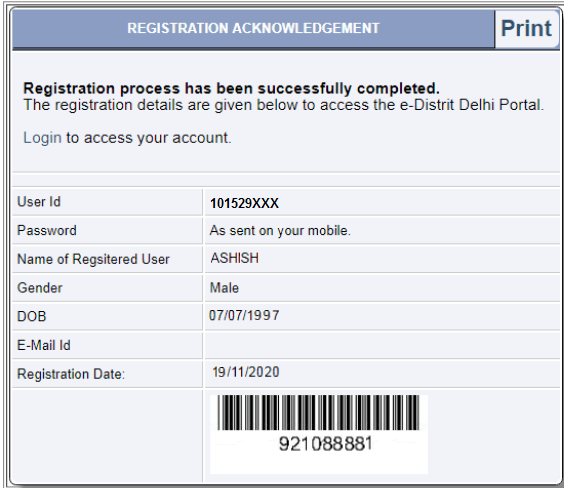Open the Login link
This screenshot has height=488, width=564.
tap(42, 138)
